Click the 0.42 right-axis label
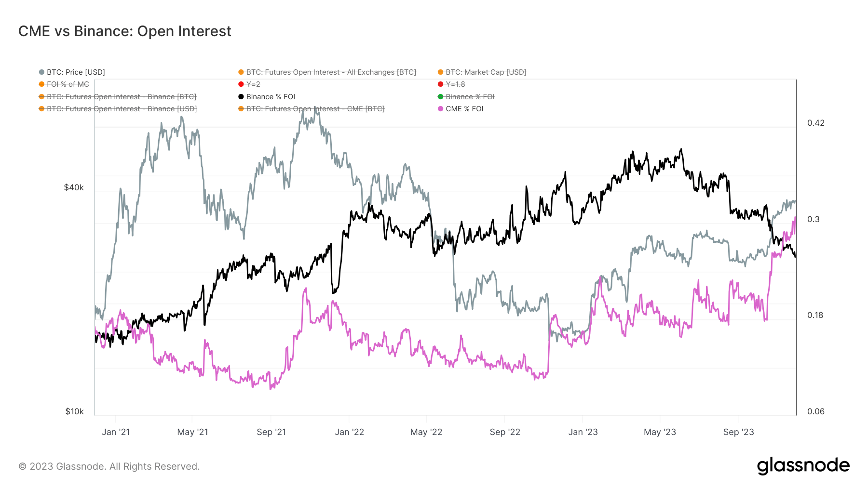The width and height of the screenshot is (868, 488). [815, 123]
